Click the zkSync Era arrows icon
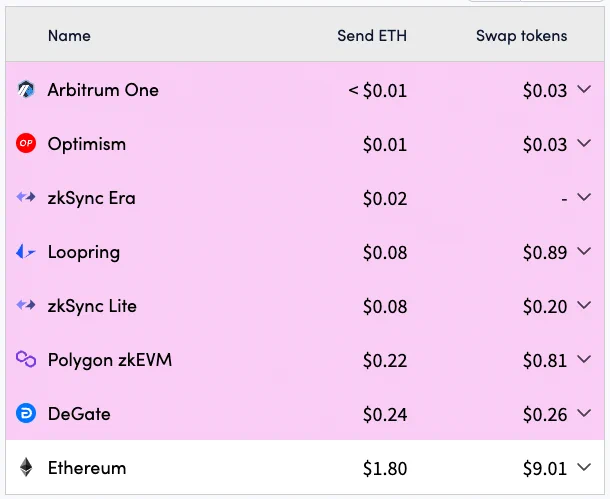Viewport: 610px width, 499px height. click(x=26, y=197)
